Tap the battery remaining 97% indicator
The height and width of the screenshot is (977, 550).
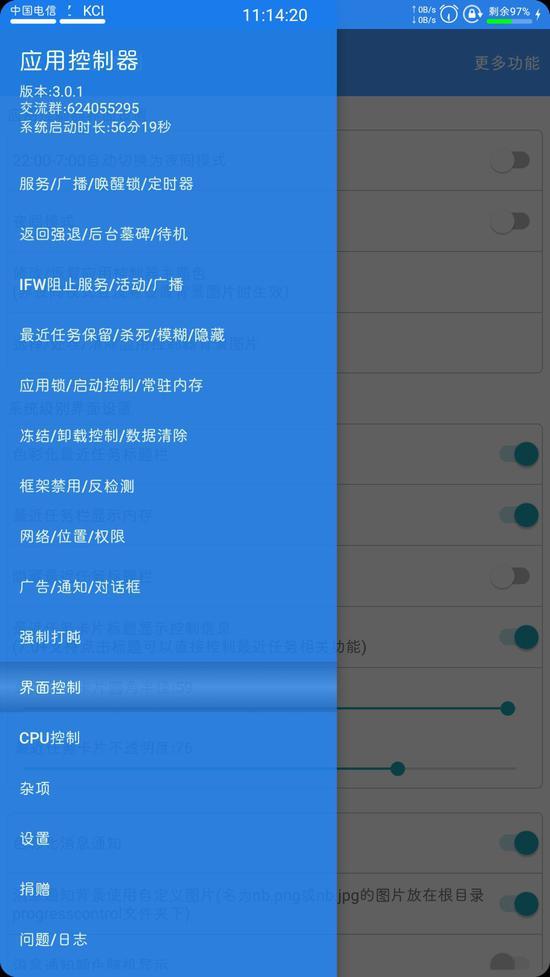click(510, 13)
